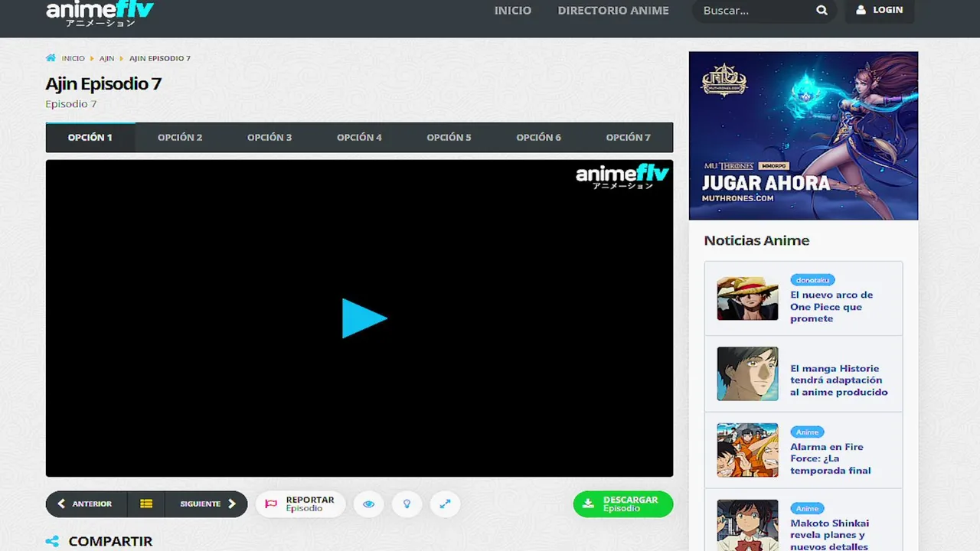
Task: Click the home icon in breadcrumb
Action: (x=51, y=58)
